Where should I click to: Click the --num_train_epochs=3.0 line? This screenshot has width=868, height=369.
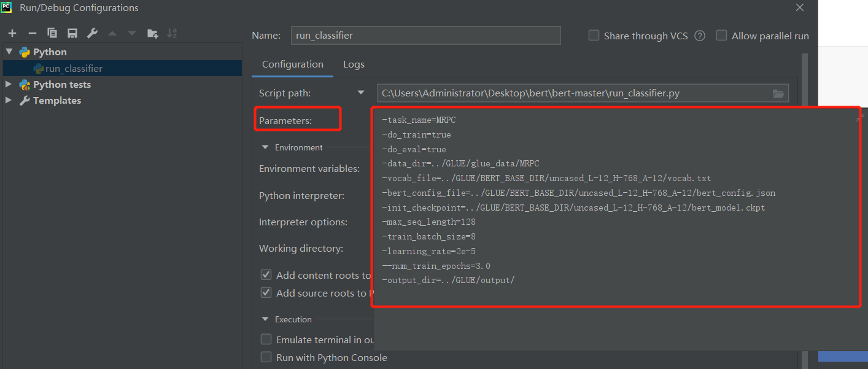(x=436, y=266)
